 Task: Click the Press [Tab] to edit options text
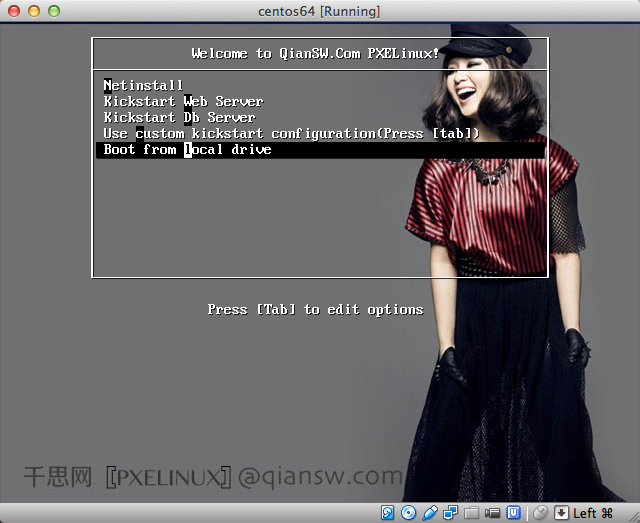point(315,310)
